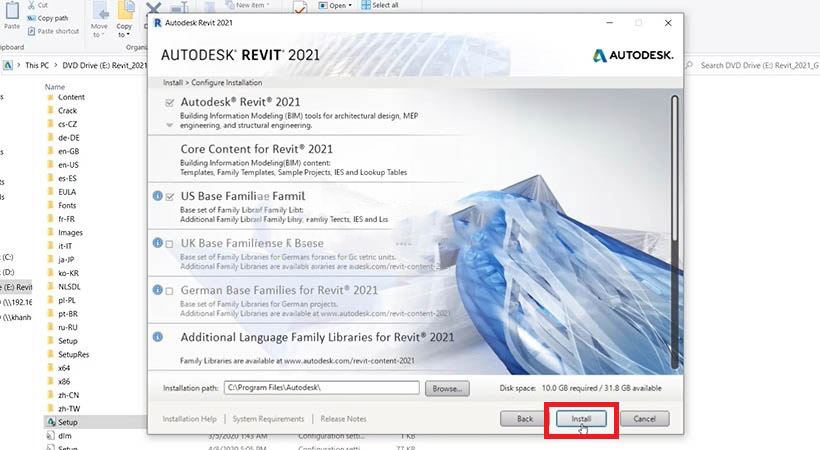Click the Install button
820x450 pixels.
pyautogui.click(x=581, y=419)
